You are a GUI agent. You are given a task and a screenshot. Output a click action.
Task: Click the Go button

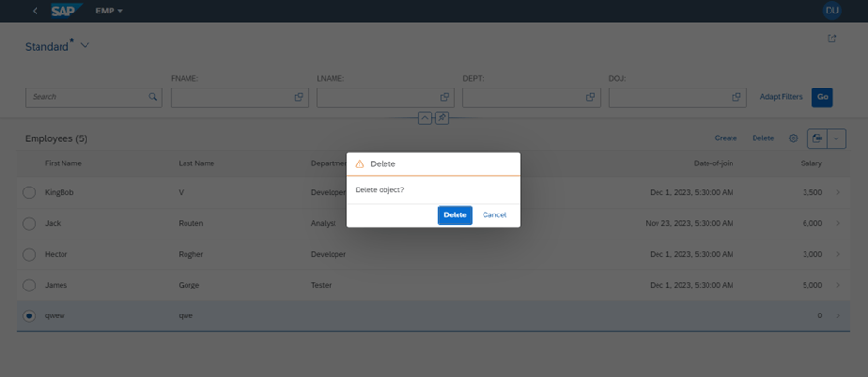pyautogui.click(x=822, y=97)
